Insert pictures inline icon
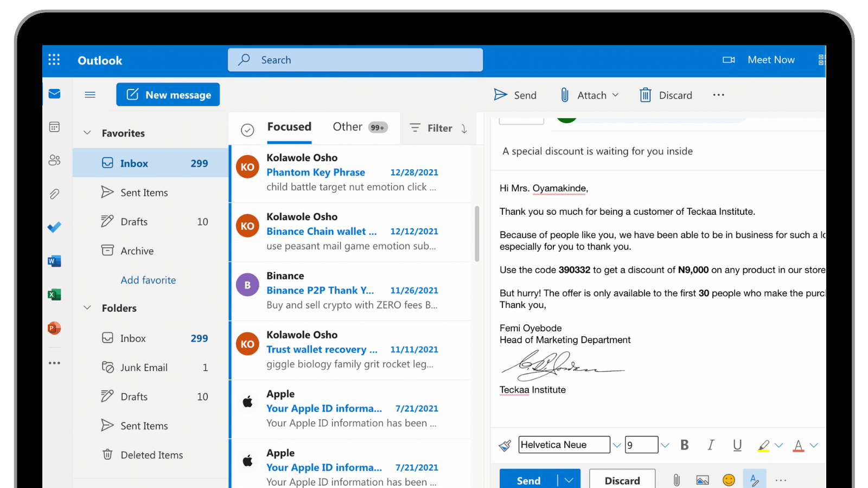Screen dimensions: 868x488 (703, 480)
